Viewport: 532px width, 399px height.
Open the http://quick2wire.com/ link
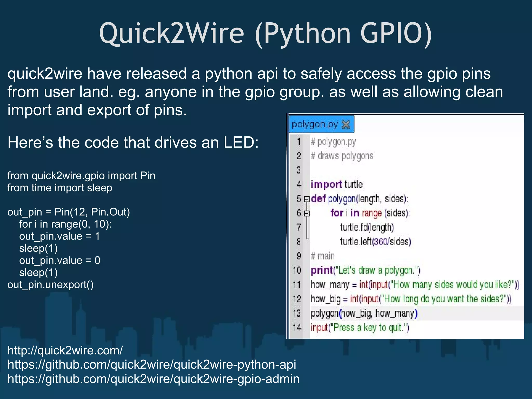point(65,350)
